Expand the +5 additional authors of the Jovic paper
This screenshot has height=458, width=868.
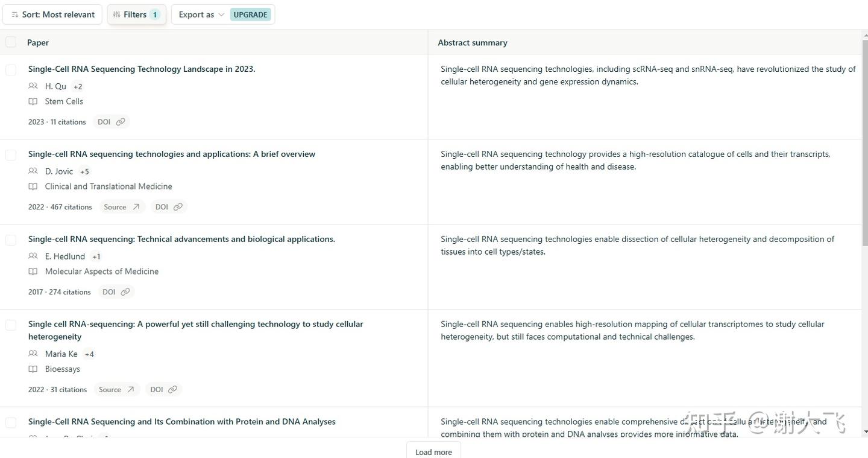pos(84,171)
